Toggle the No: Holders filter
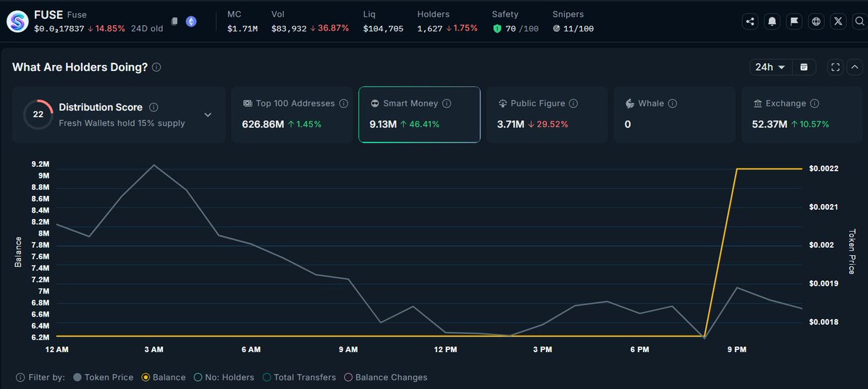 point(224,377)
